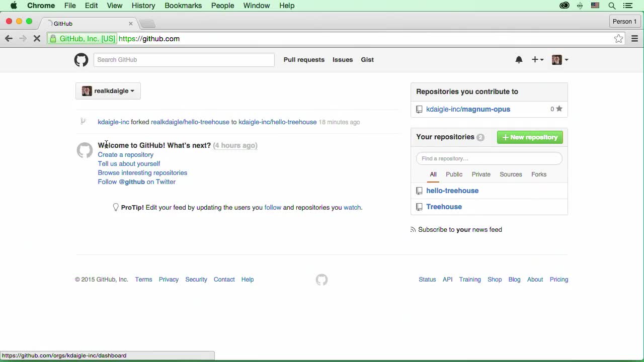This screenshot has height=362, width=644.
Task: Expand the avatar dropdown caret in the header
Action: (567, 60)
